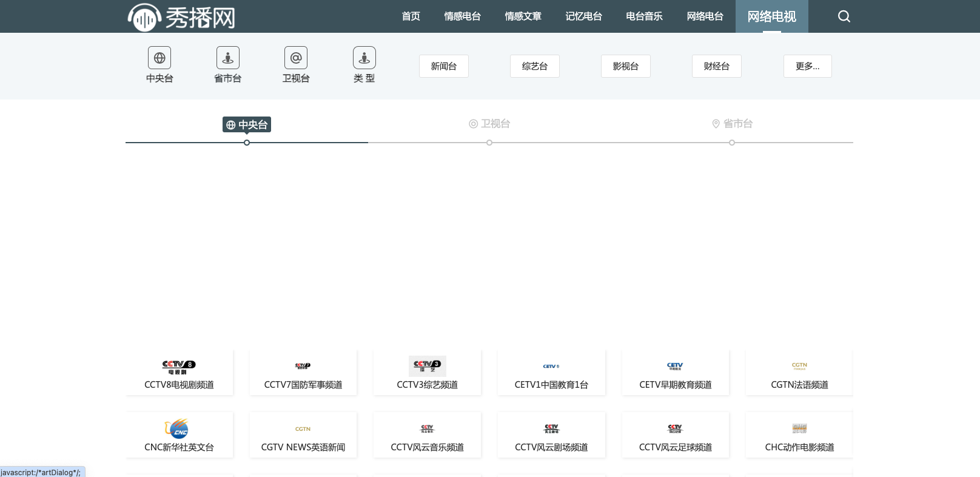Open the CHC动作电影频道 text link

point(799,447)
